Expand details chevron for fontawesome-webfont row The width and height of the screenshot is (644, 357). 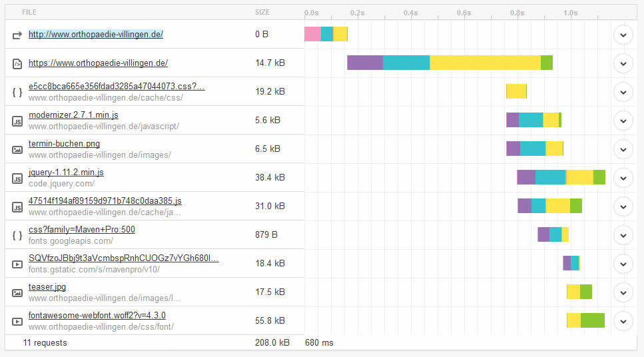pos(623,321)
